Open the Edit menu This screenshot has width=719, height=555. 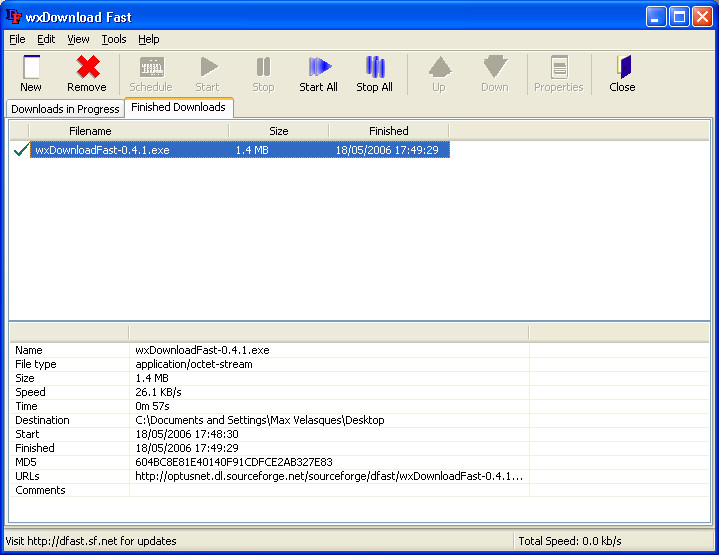pos(46,39)
